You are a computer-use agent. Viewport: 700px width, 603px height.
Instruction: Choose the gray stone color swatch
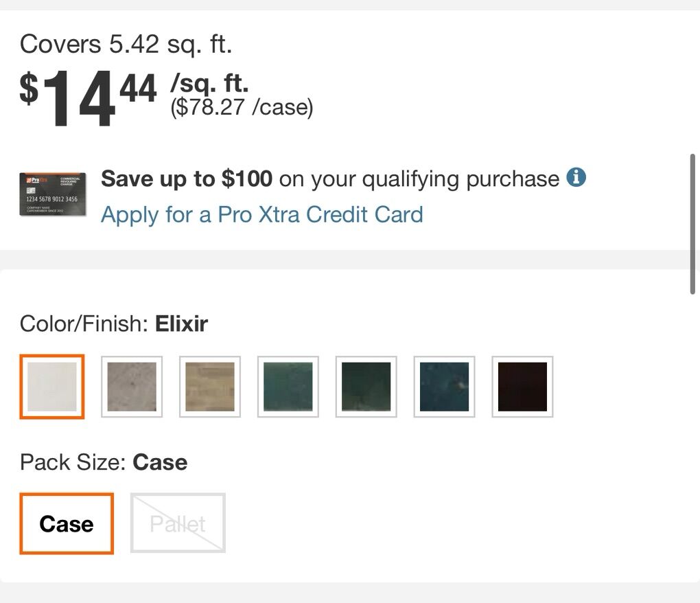pos(132,387)
